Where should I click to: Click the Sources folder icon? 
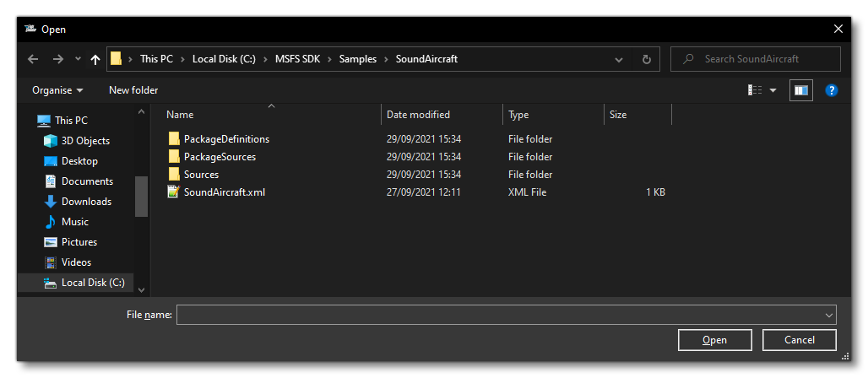click(174, 174)
